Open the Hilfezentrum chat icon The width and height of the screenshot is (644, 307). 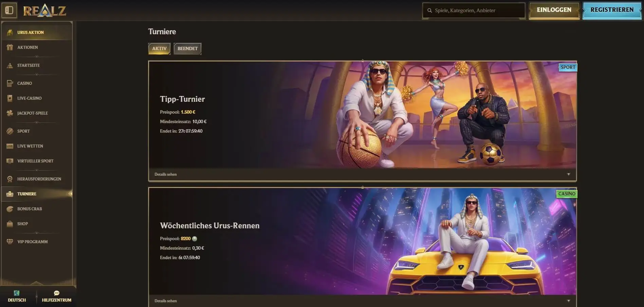[x=57, y=293]
